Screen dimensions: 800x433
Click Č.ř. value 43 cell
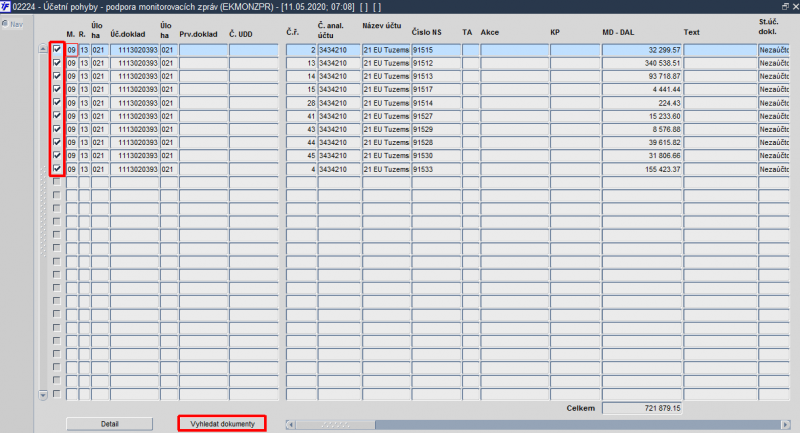click(302, 130)
